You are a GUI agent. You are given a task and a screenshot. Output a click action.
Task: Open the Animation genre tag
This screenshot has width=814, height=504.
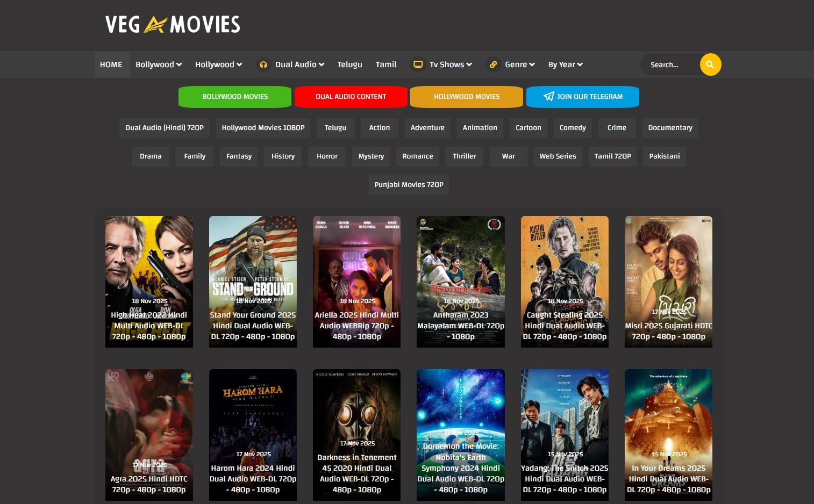[480, 128]
